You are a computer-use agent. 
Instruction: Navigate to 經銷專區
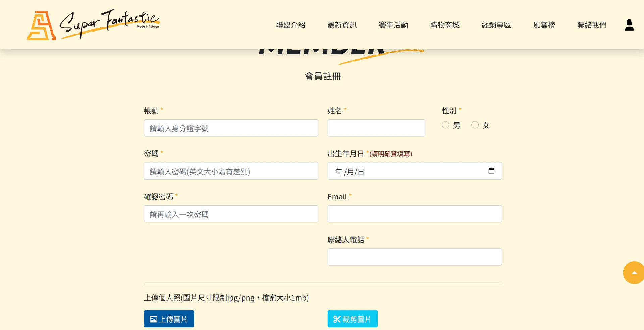click(x=496, y=25)
